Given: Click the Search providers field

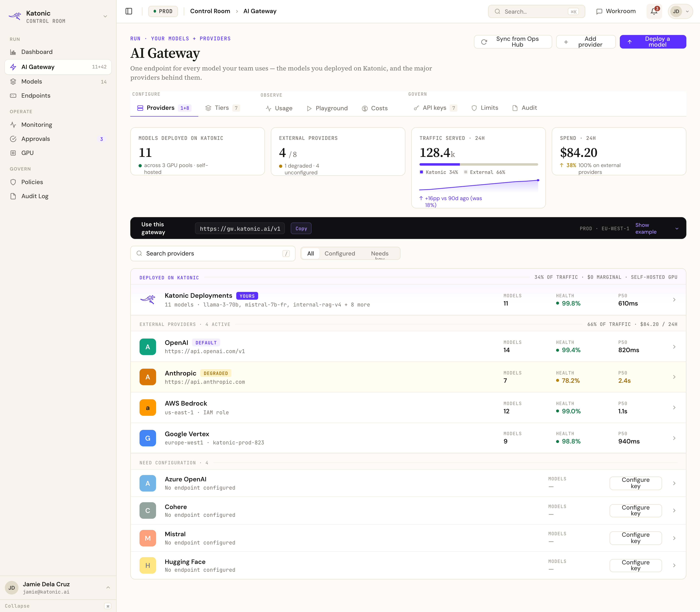Looking at the screenshot, I should point(213,253).
